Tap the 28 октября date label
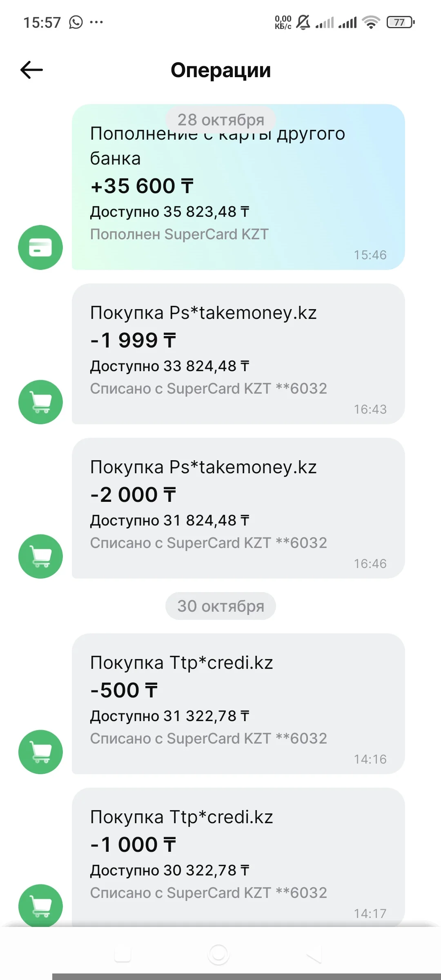441x980 pixels. click(220, 119)
